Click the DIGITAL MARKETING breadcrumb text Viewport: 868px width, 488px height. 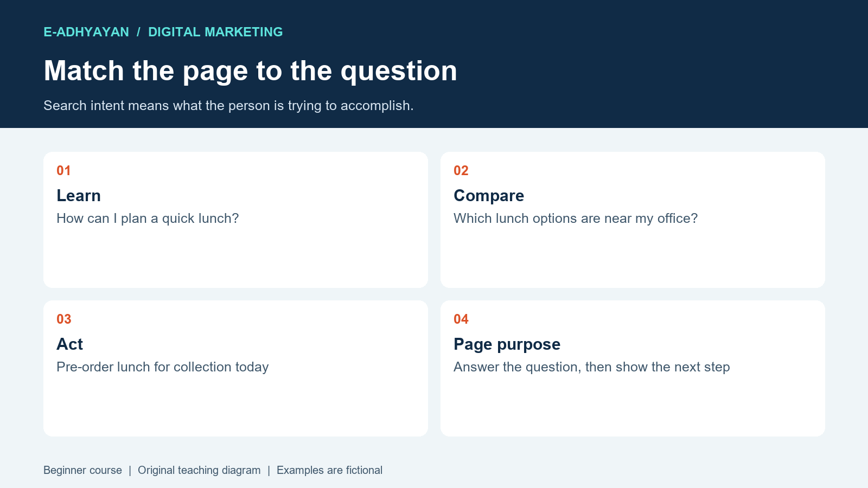215,32
